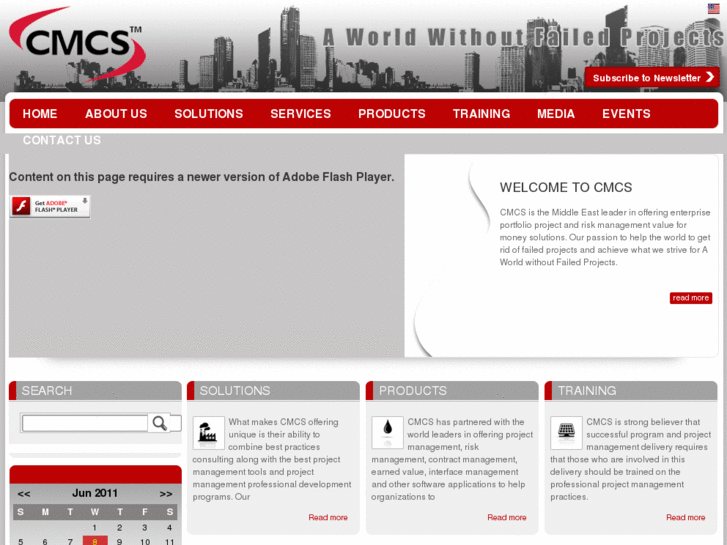727x545 pixels.
Task: Open the HOME menu item
Action: point(40,114)
